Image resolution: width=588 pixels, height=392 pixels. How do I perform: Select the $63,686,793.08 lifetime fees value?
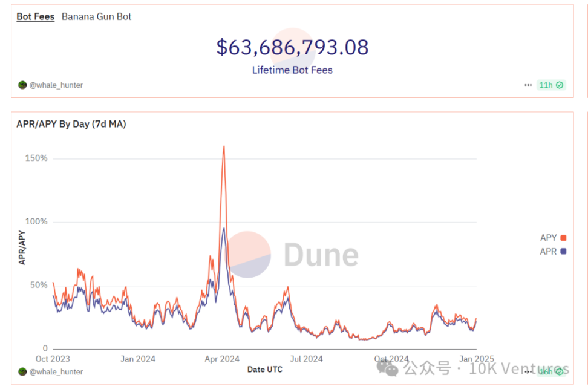click(x=293, y=47)
